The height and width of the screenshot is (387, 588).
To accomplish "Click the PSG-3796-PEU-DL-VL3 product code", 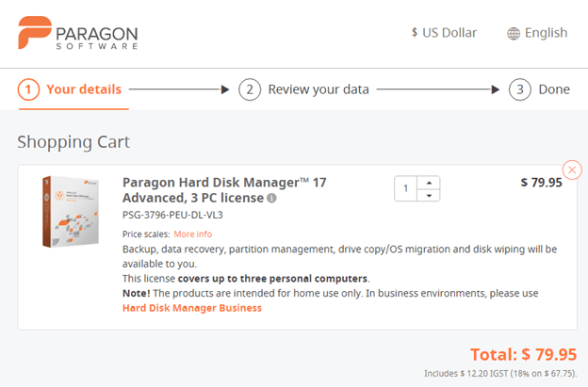I will 173,215.
